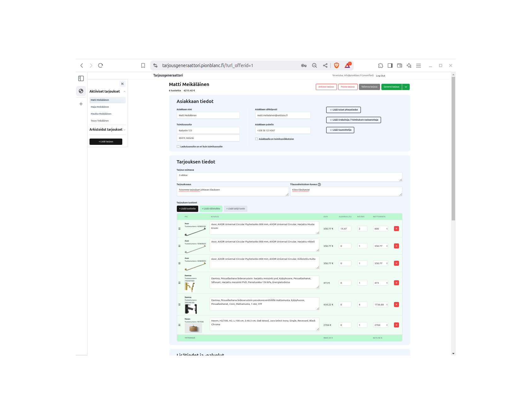Expand Arkistoidut tarjoukset list
This screenshot has height=415, width=532.
pyautogui.click(x=107, y=129)
